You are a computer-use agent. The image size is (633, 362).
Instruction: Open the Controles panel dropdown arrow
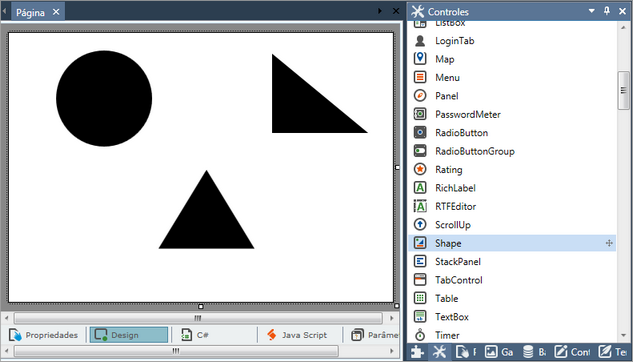(591, 11)
